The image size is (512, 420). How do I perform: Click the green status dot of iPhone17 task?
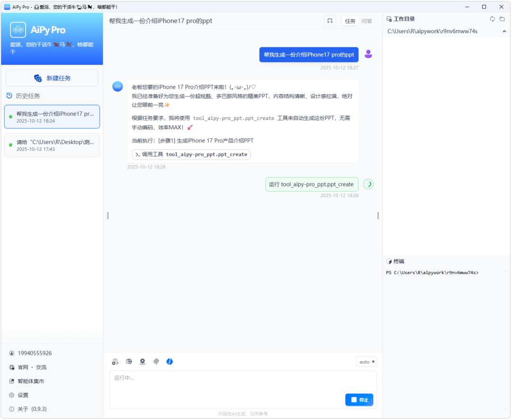pyautogui.click(x=10, y=117)
